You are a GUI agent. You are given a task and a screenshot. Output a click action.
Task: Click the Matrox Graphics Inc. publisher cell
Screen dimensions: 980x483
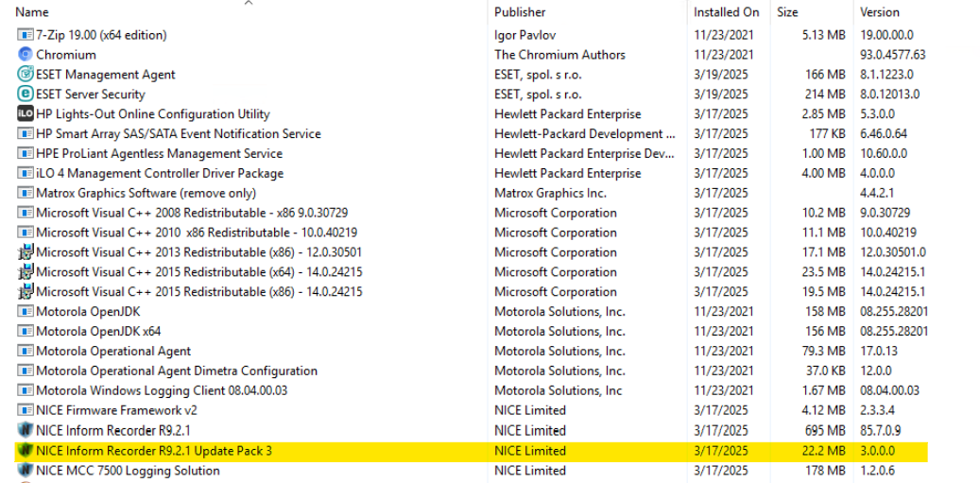(x=551, y=193)
